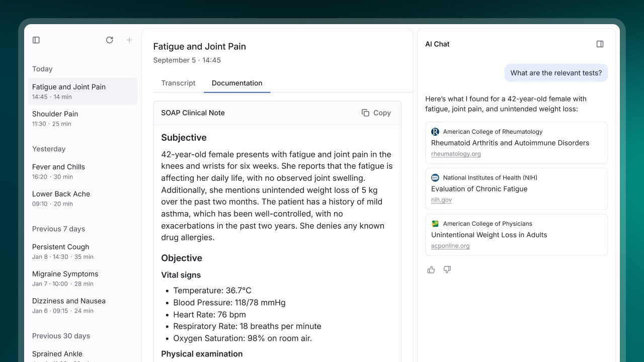Collapse the left sidebar panel icon
Screen dimensions: 644x362
coord(36,40)
